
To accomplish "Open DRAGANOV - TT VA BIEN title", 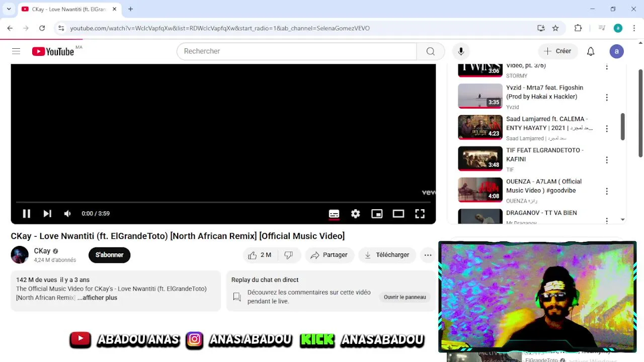I will (x=541, y=213).
